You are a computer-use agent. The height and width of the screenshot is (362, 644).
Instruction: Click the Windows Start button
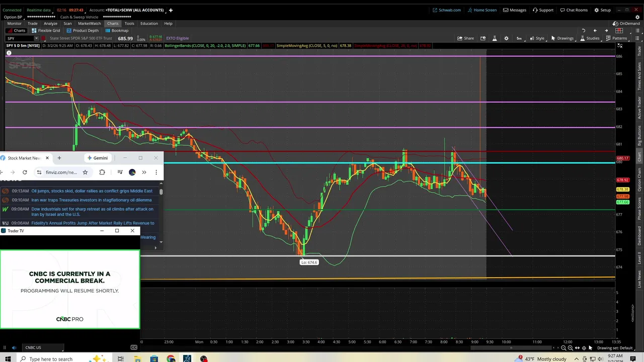(x=8, y=358)
